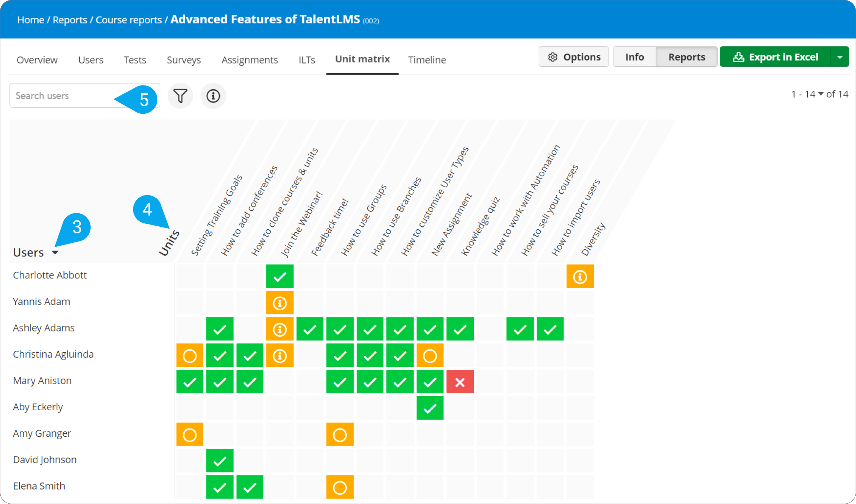Image resolution: width=856 pixels, height=504 pixels.
Task: Click Christina Agluinda's New Assignment pending circle
Action: [x=430, y=355]
